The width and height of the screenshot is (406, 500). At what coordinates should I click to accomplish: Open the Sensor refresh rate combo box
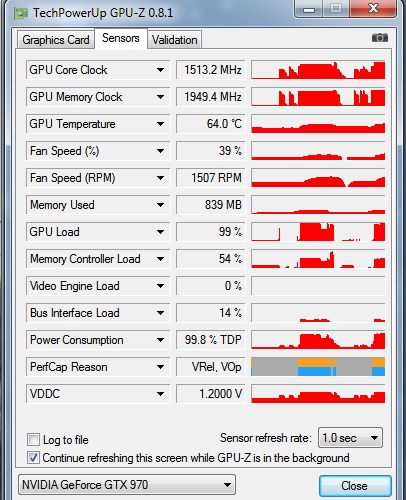350,437
